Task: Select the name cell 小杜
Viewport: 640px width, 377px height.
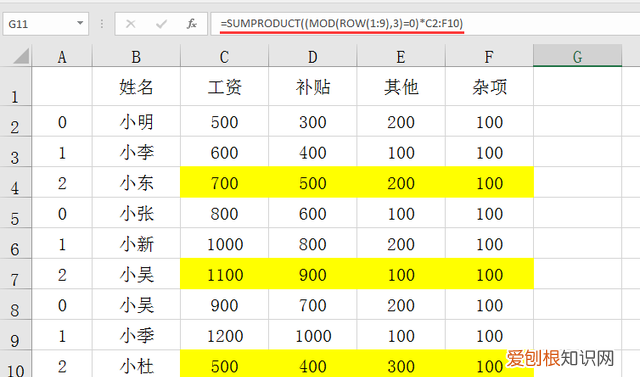Action: pyautogui.click(x=136, y=364)
